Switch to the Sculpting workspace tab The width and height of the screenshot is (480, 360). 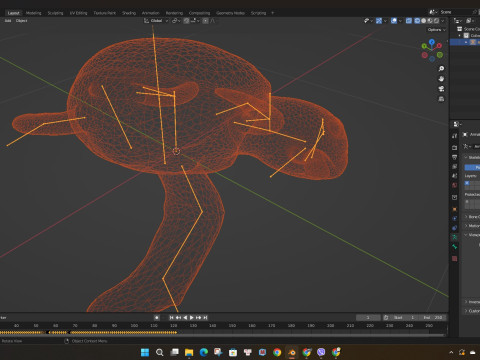tap(55, 13)
